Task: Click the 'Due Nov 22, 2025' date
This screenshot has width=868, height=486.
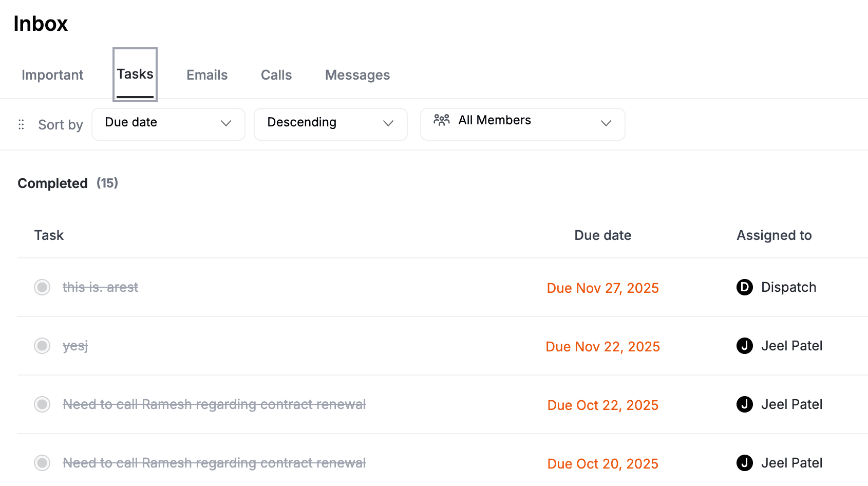Action: tap(603, 347)
